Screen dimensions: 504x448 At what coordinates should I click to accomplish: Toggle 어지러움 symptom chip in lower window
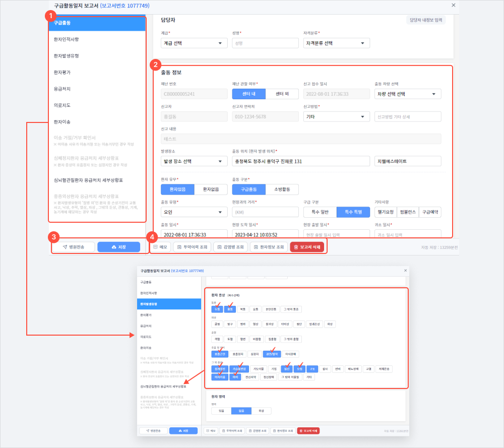(220, 377)
